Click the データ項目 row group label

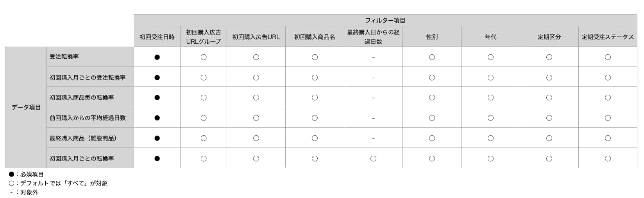click(26, 107)
